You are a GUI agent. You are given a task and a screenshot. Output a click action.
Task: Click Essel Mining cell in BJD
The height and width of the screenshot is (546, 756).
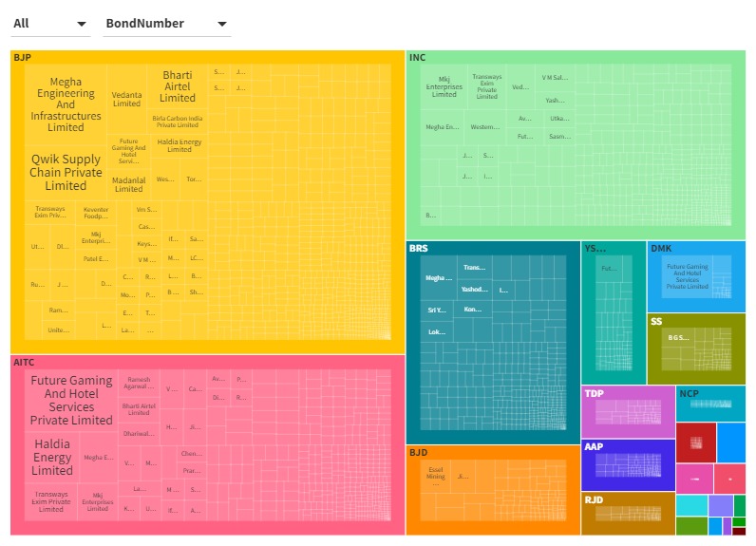[x=435, y=477]
